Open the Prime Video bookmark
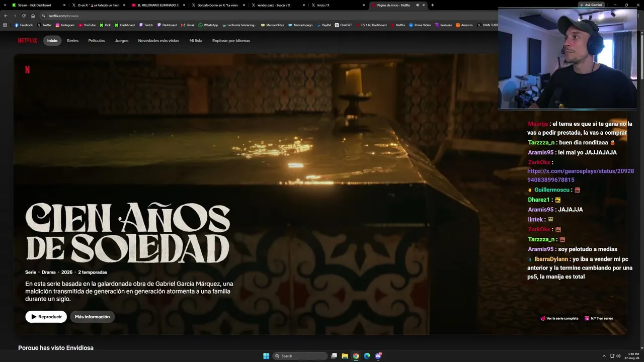Image resolution: width=644 pixels, height=362 pixels. (x=420, y=25)
